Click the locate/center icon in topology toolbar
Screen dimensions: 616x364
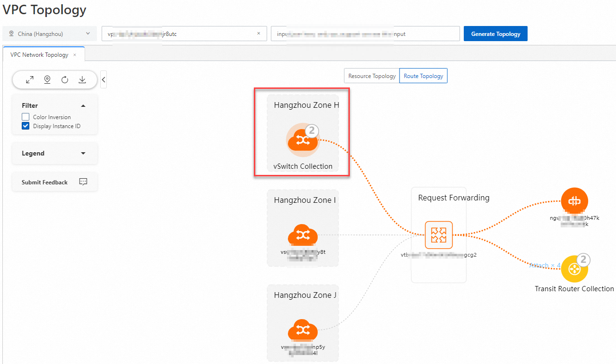(x=47, y=79)
